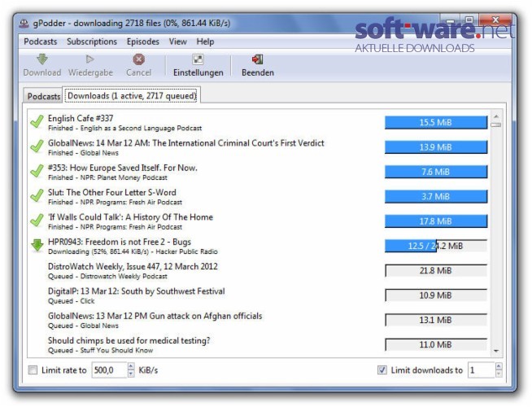The height and width of the screenshot is (407, 532).
Task: Select HPR0943: Freedom is not Free 2
Action: (258, 246)
